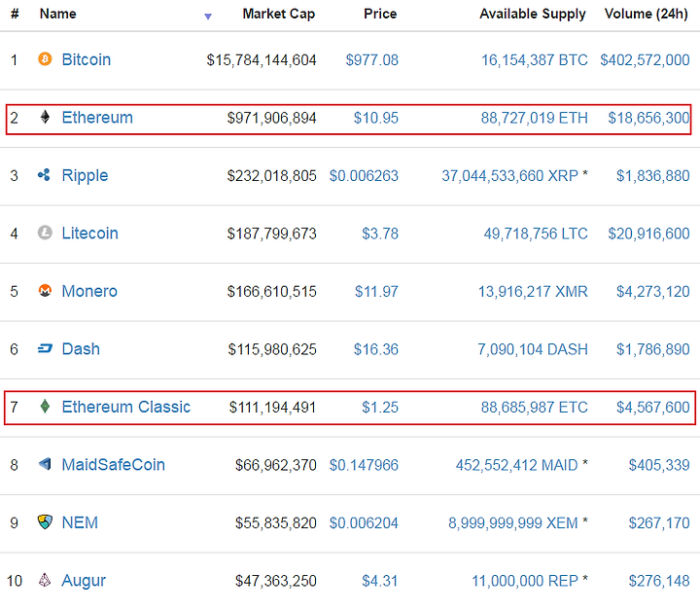Open the Monero name link

pos(89,291)
